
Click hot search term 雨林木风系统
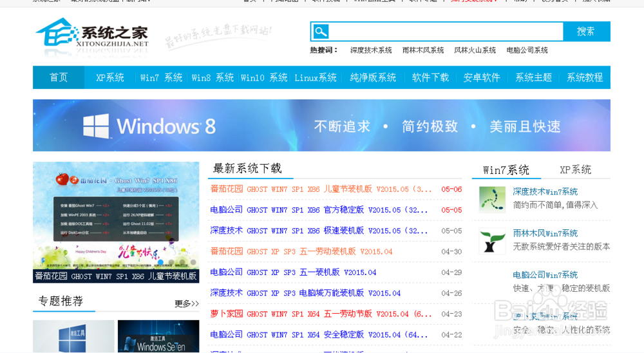[423, 50]
